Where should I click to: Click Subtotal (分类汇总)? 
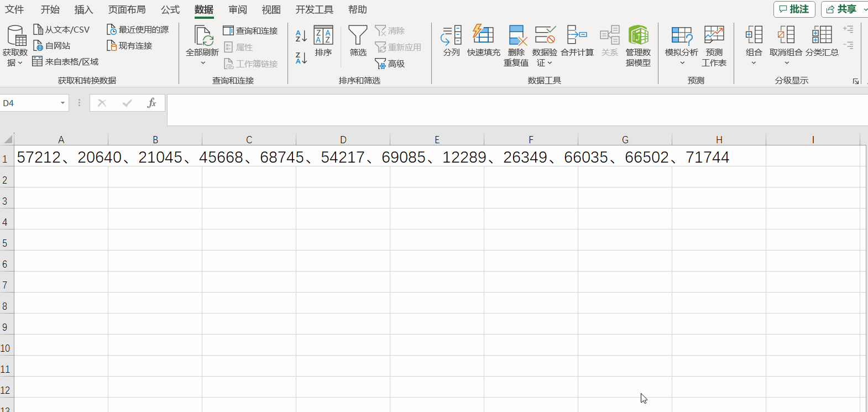click(822, 41)
